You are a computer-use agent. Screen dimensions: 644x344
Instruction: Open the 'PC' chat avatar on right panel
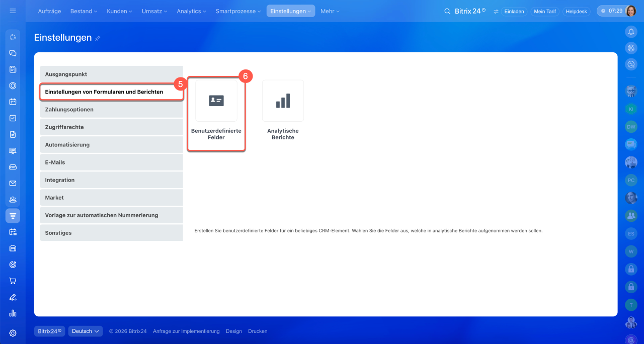(x=631, y=180)
